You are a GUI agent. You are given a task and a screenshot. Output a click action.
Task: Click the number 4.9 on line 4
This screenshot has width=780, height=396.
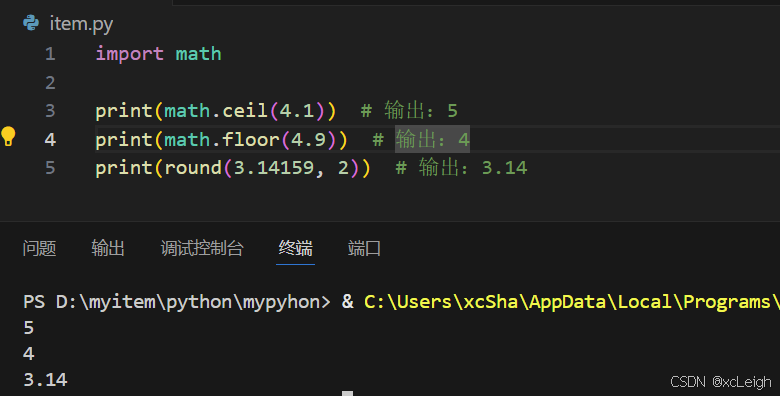(308, 139)
